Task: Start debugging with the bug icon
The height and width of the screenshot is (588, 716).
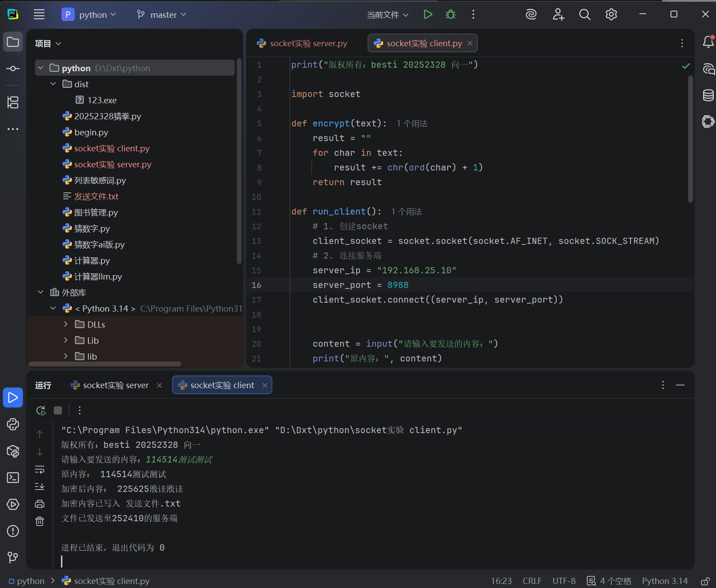Action: pyautogui.click(x=450, y=14)
